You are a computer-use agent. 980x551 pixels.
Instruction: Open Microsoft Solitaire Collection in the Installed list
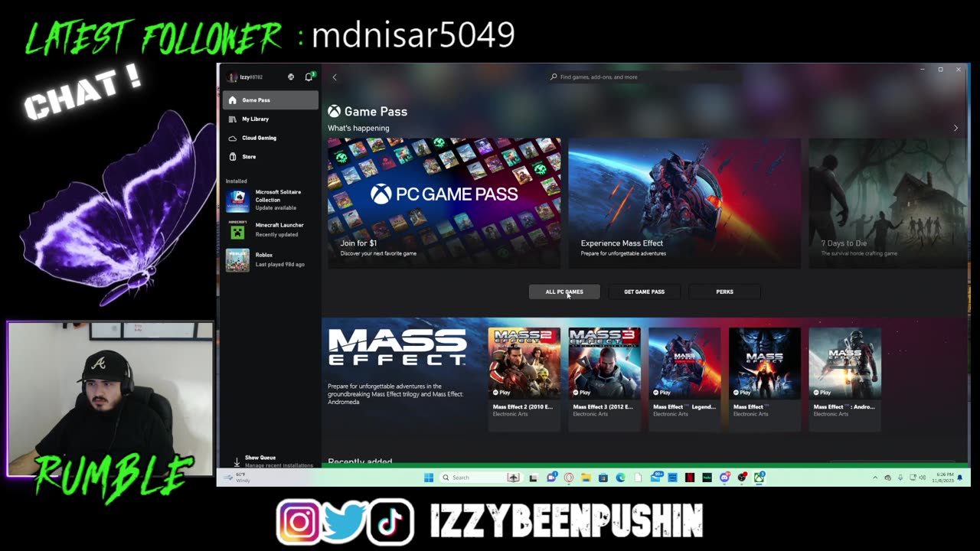pos(270,200)
